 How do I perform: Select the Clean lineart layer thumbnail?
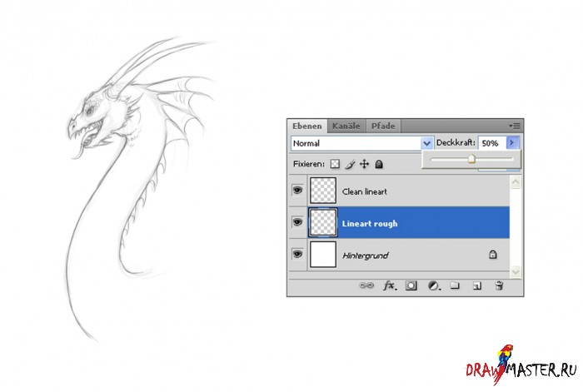click(323, 191)
